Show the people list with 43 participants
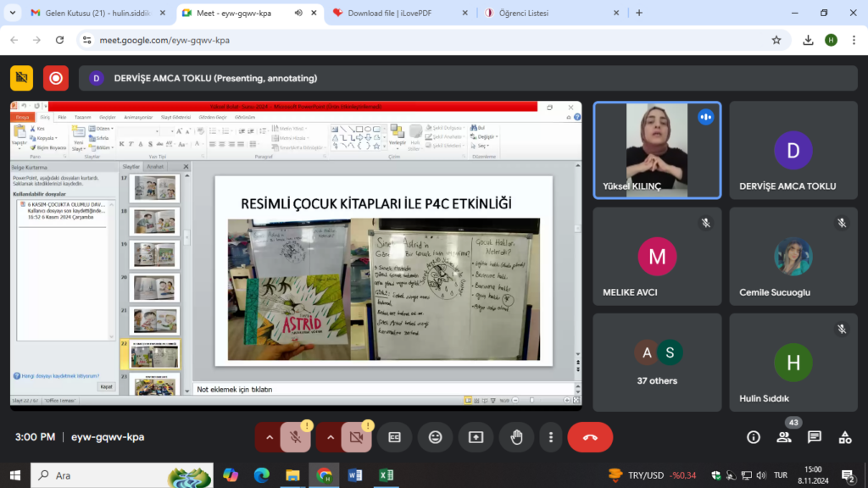The image size is (868, 488). pyautogui.click(x=784, y=437)
